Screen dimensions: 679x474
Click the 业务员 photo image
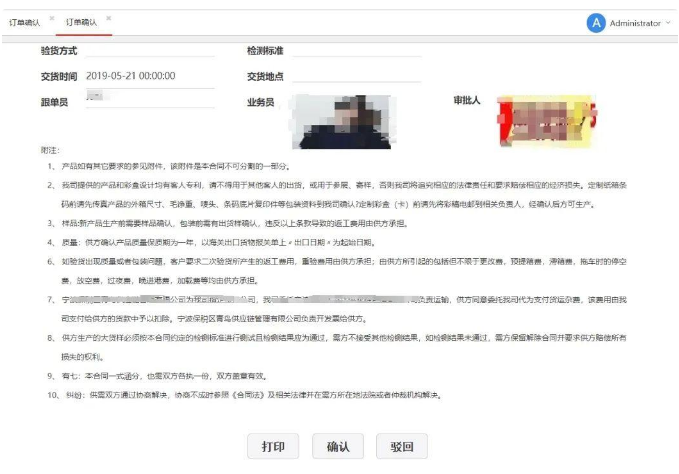pos(333,122)
